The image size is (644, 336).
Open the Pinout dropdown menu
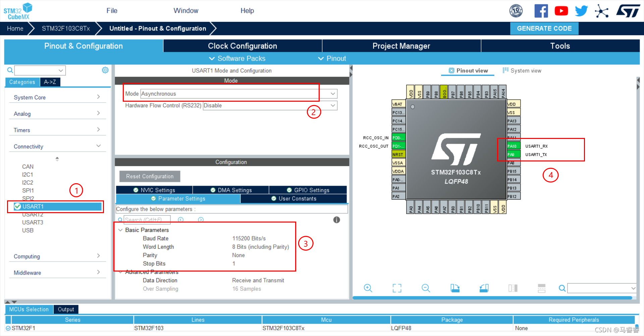pos(332,58)
